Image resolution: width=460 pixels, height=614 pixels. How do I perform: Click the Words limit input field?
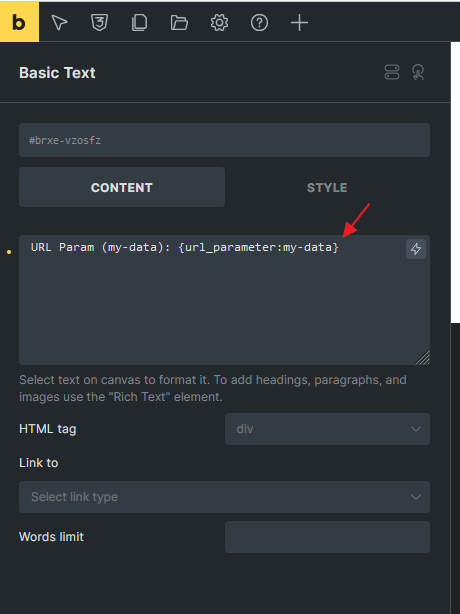(327, 537)
